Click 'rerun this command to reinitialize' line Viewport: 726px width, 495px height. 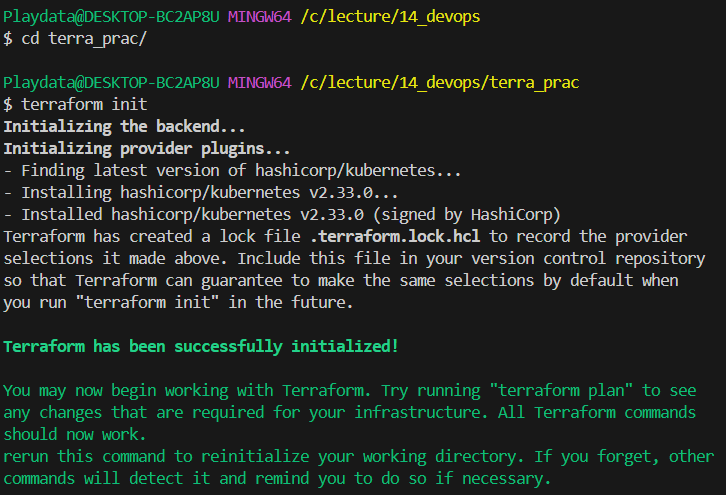point(359,457)
